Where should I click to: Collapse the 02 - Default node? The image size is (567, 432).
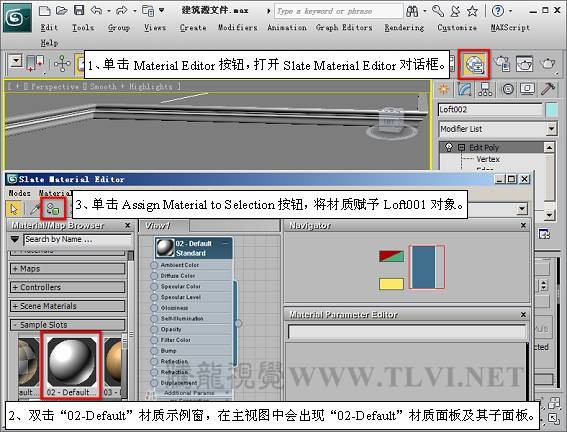point(226,243)
